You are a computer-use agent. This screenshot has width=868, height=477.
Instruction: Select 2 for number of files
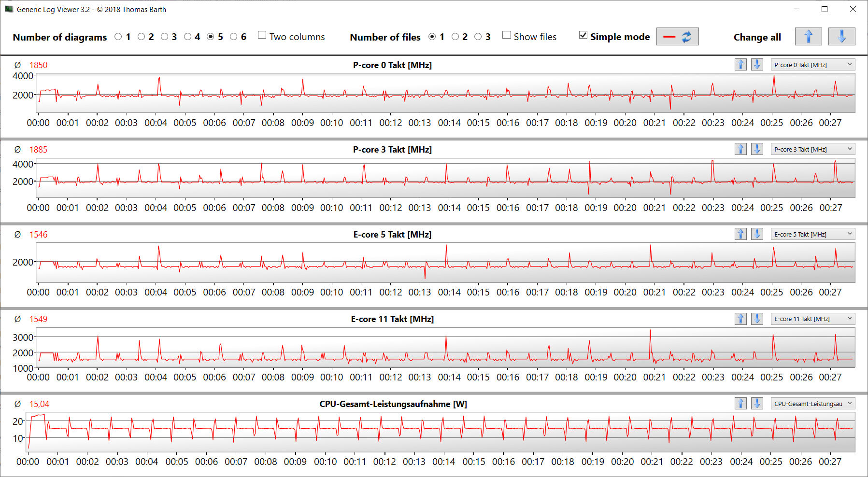tap(455, 37)
